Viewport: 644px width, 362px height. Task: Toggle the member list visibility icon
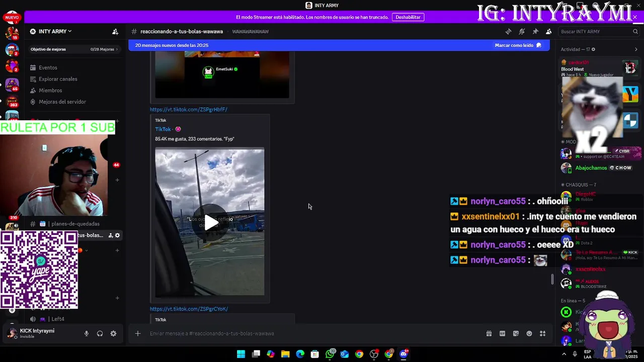point(549,31)
